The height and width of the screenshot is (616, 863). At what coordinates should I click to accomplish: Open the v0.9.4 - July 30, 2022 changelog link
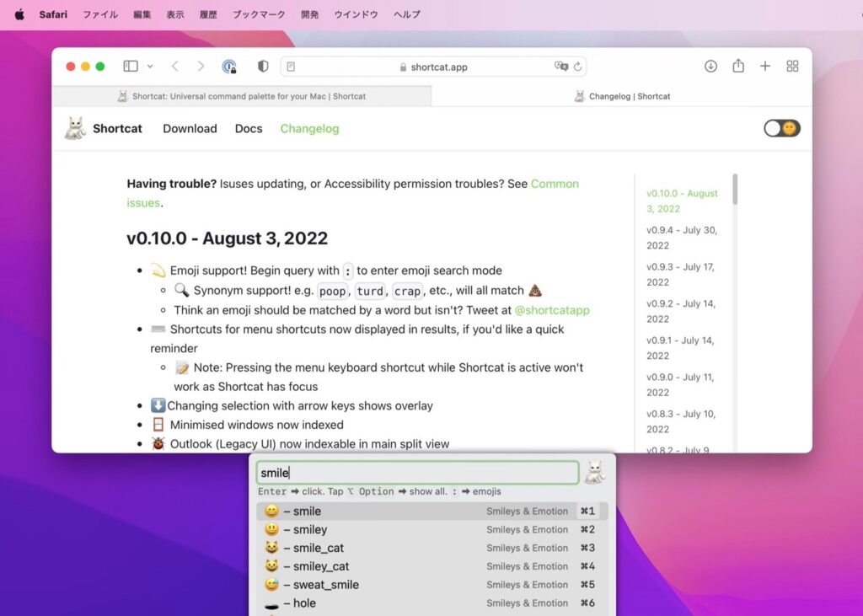click(681, 238)
